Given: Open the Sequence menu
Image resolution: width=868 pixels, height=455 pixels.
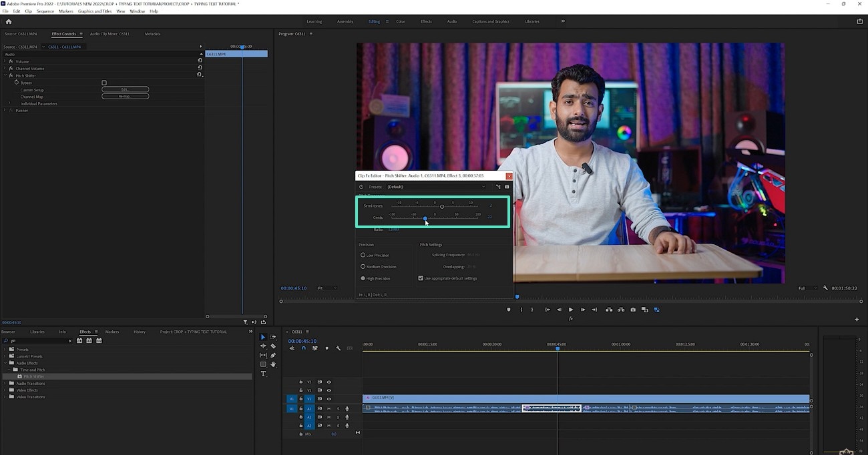Looking at the screenshot, I should [45, 11].
